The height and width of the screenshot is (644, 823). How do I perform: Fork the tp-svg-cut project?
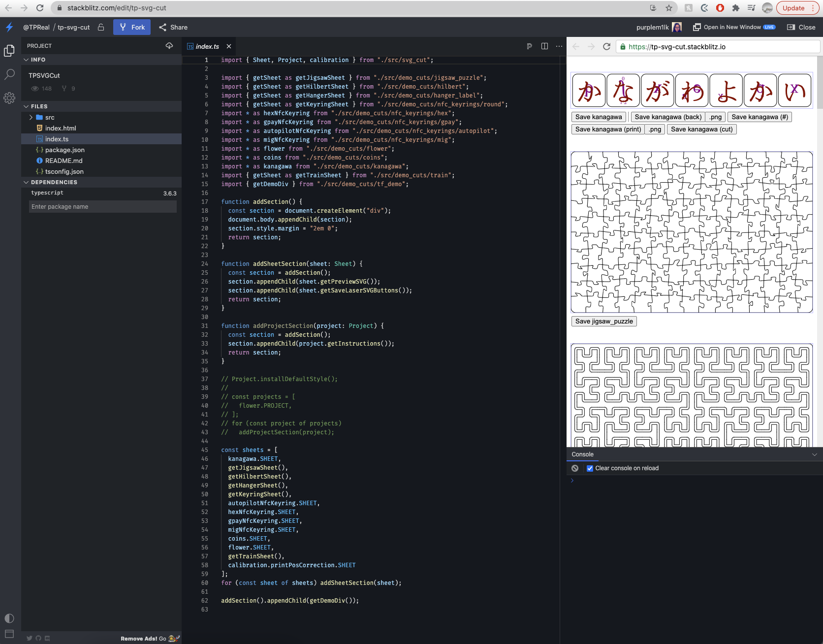coord(131,27)
